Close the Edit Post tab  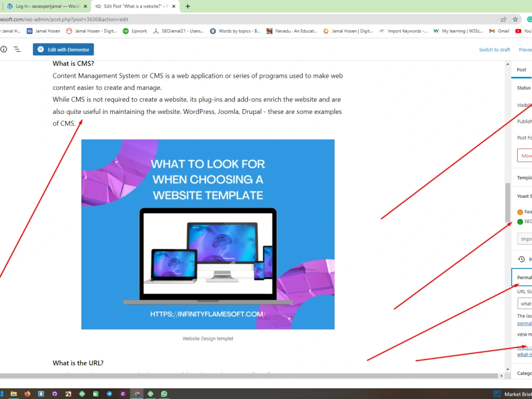point(174,6)
